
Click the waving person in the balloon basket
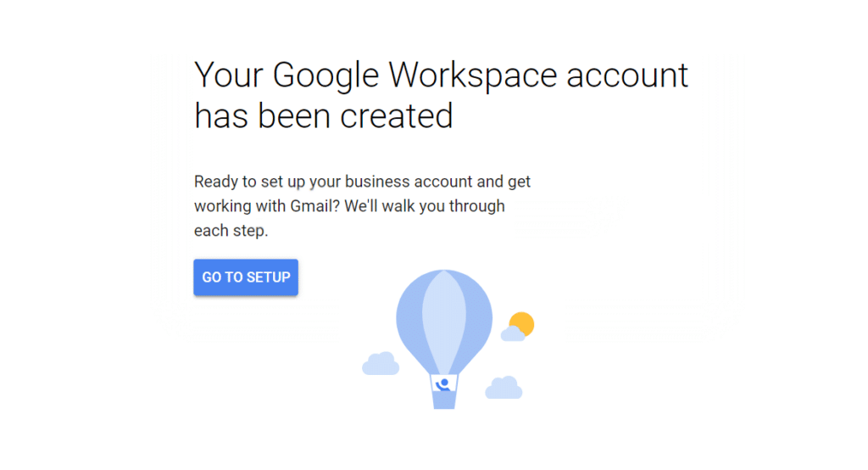[x=443, y=385]
